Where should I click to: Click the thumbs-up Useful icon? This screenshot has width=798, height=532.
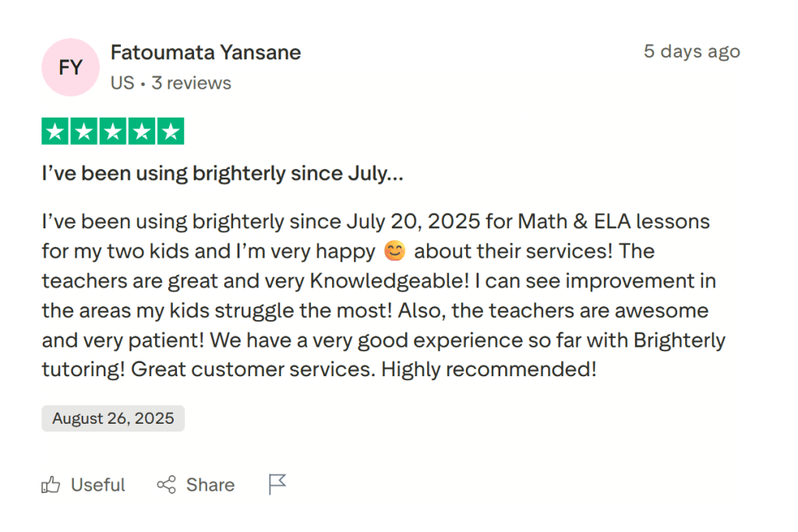point(50,484)
